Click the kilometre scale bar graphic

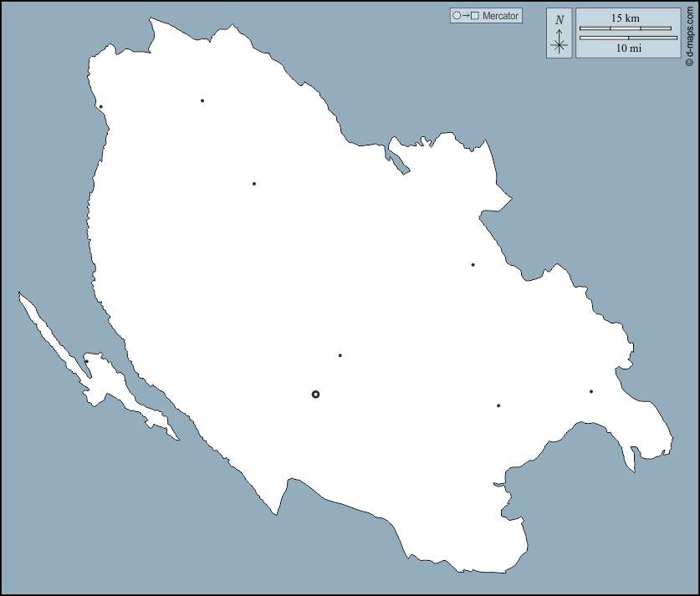[x=626, y=28]
